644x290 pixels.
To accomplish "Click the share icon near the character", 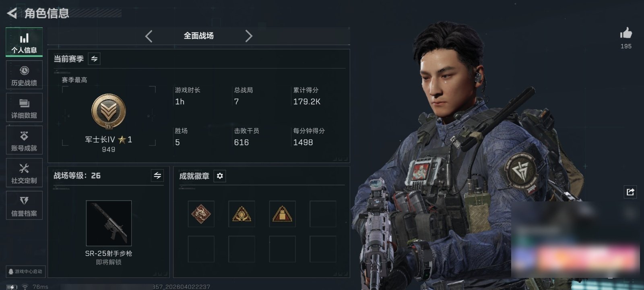I will point(630,192).
